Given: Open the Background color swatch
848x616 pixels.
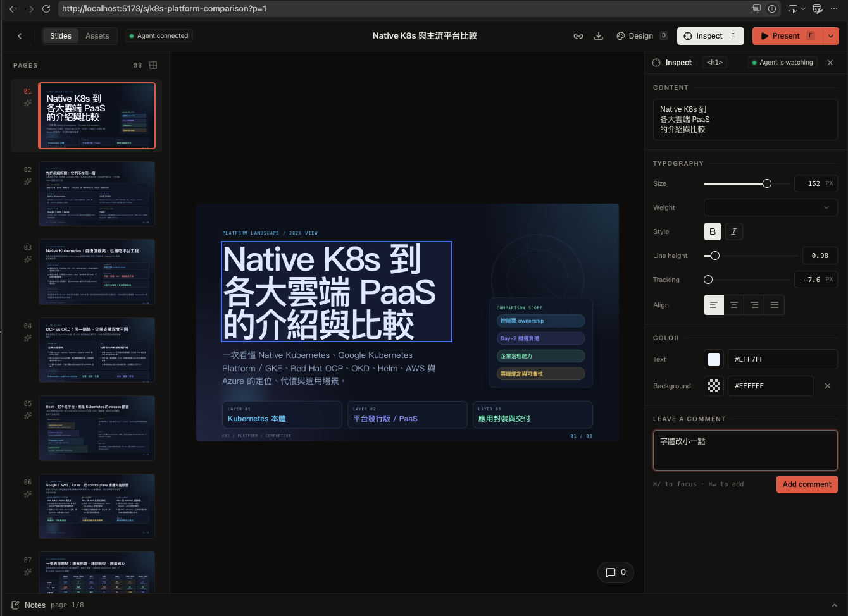Looking at the screenshot, I should tap(714, 386).
